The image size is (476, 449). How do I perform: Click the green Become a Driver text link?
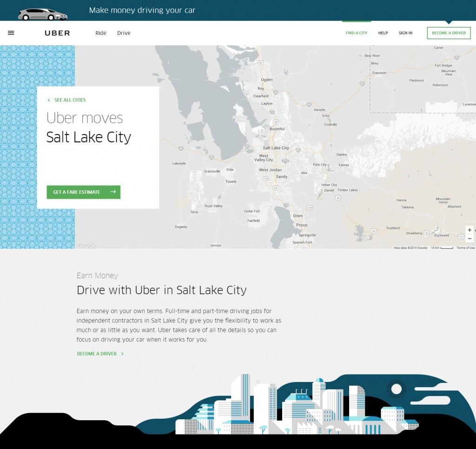click(x=97, y=354)
